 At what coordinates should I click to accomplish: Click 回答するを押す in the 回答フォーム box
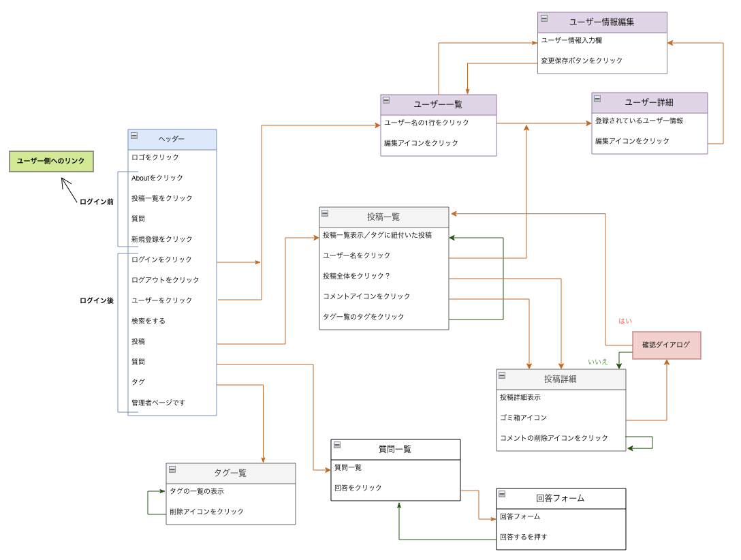(x=522, y=537)
